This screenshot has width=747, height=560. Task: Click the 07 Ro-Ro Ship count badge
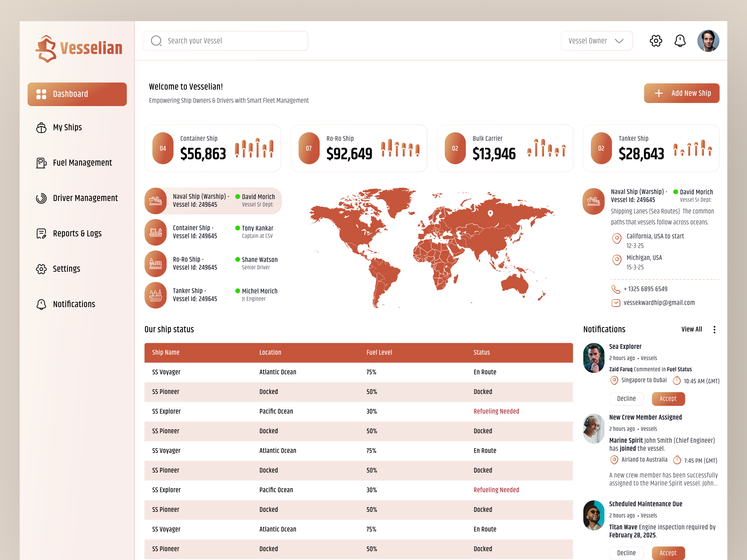pyautogui.click(x=309, y=148)
